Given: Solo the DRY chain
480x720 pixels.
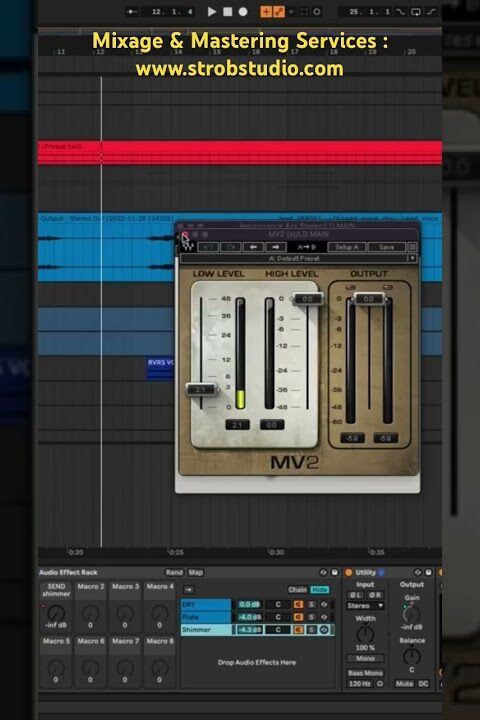Looking at the screenshot, I should [311, 604].
